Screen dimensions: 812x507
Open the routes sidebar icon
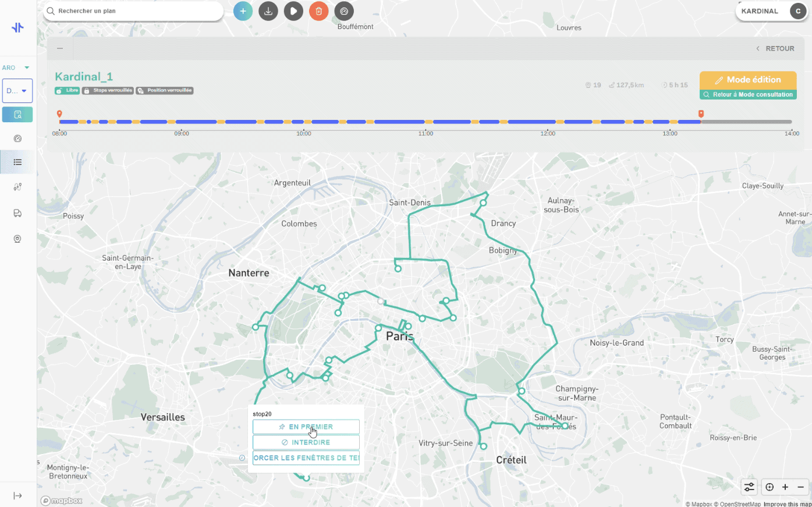tap(17, 187)
